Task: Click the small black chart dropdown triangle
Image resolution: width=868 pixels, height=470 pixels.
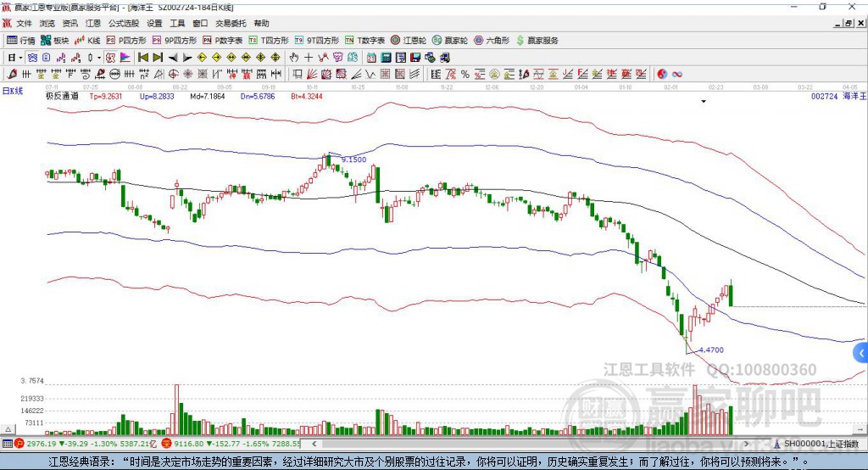Action: click(704, 102)
